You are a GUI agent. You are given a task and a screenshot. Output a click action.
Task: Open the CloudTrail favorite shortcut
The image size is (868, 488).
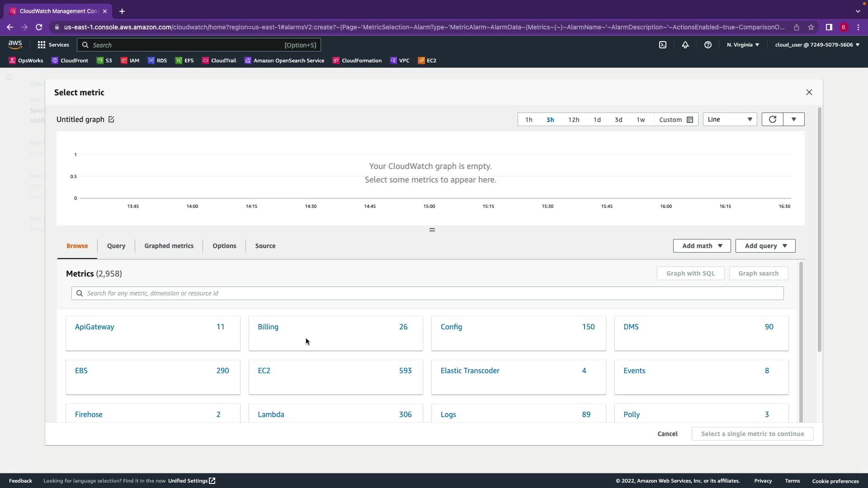point(219,61)
